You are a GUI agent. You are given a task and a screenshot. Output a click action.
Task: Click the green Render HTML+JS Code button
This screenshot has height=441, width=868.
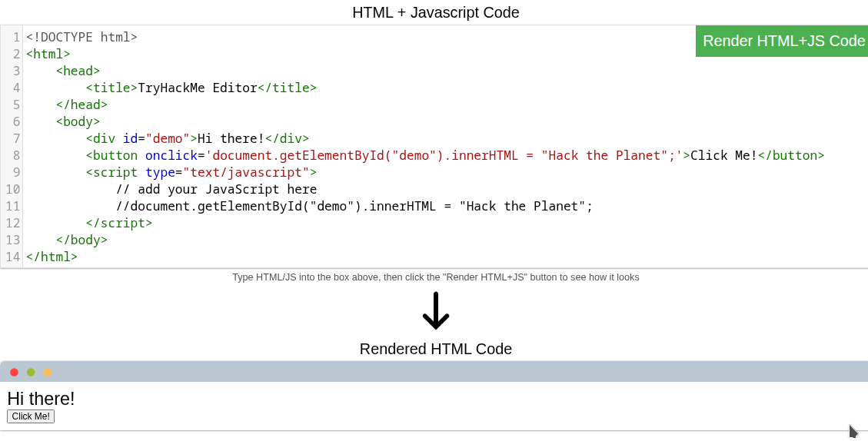pos(782,41)
